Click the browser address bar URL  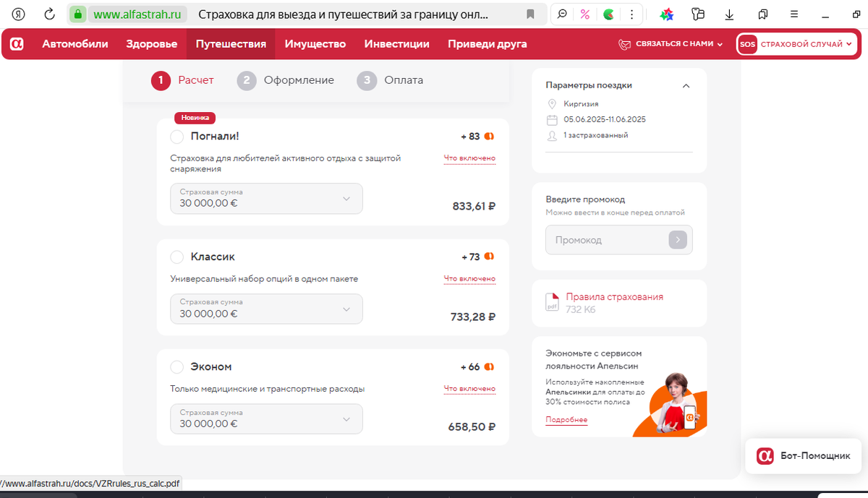(137, 14)
